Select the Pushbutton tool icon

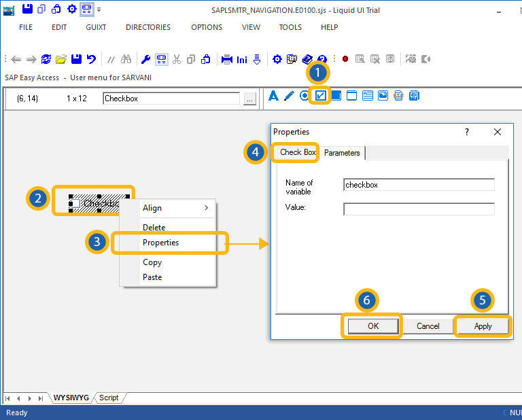tap(336, 96)
